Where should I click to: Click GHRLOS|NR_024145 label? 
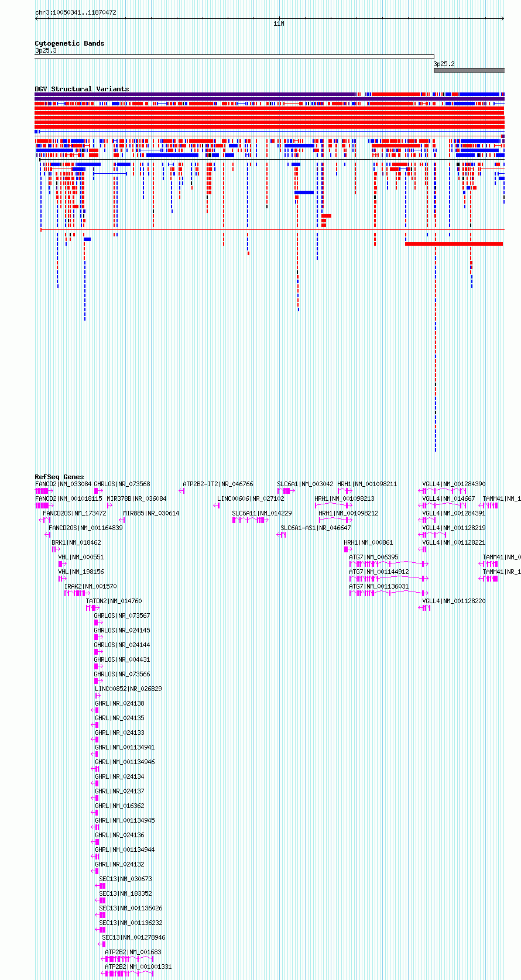[122, 630]
